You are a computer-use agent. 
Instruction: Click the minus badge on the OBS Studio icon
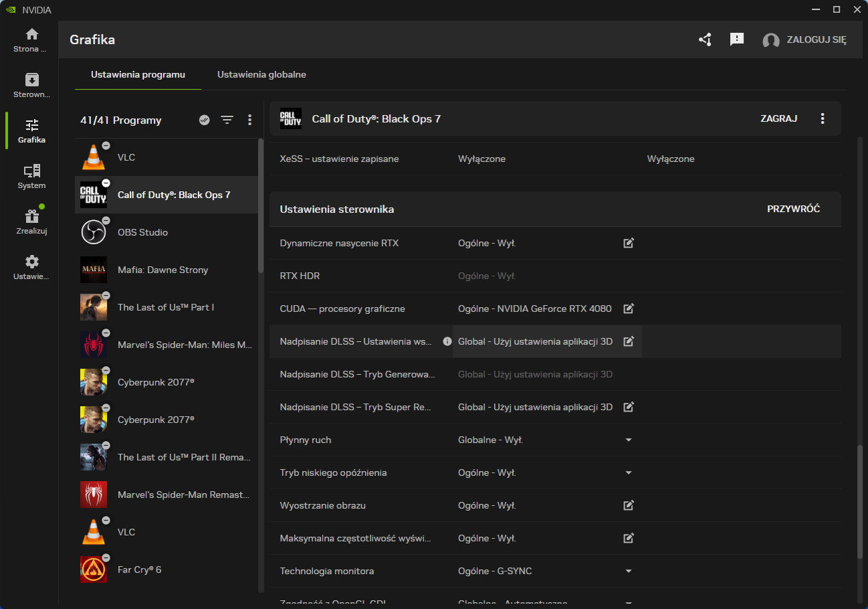tap(106, 221)
